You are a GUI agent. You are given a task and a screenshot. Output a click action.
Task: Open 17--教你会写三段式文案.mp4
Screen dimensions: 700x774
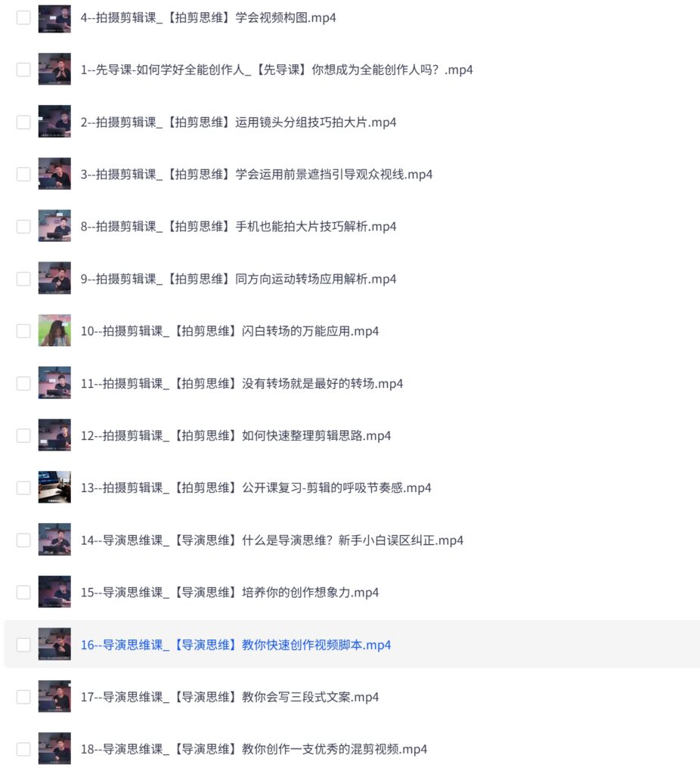(230, 697)
